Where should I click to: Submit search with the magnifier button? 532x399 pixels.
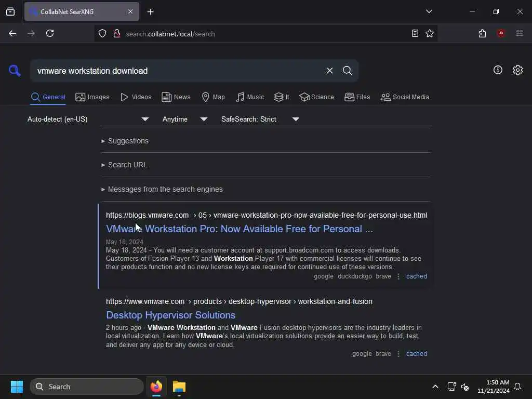(347, 71)
